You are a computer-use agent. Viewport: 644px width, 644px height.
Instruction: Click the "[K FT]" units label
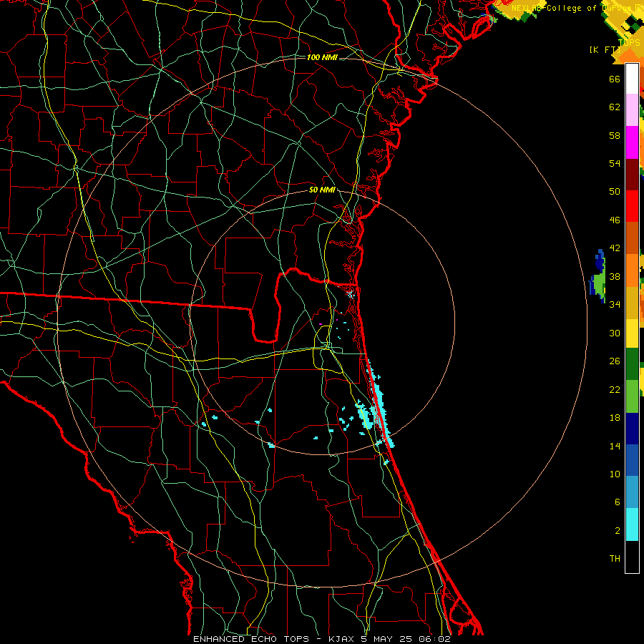(605, 49)
